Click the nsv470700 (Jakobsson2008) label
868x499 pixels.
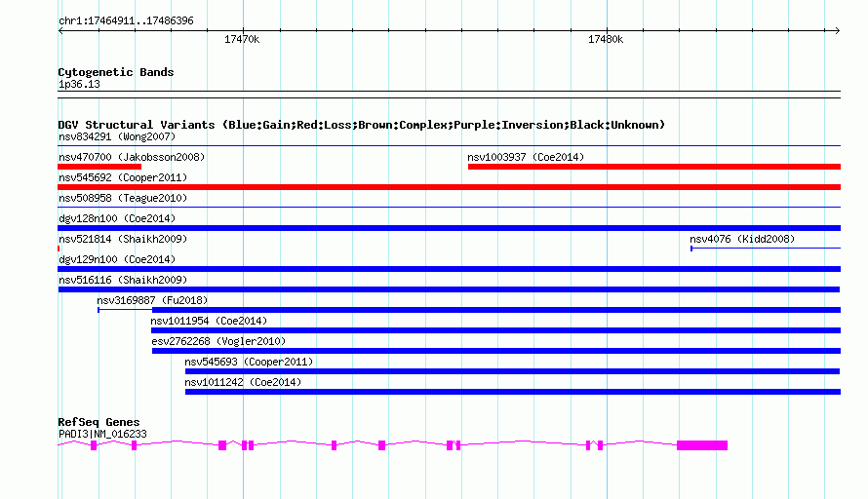(x=132, y=157)
